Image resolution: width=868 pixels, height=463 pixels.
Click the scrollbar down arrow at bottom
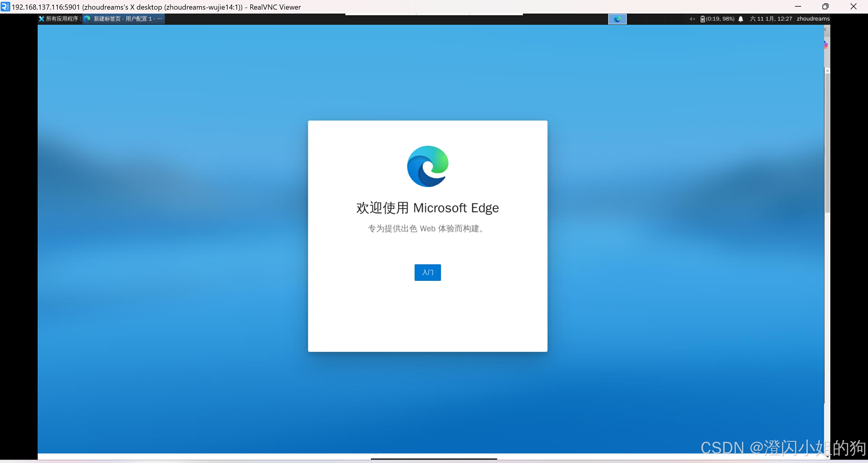[x=827, y=456]
